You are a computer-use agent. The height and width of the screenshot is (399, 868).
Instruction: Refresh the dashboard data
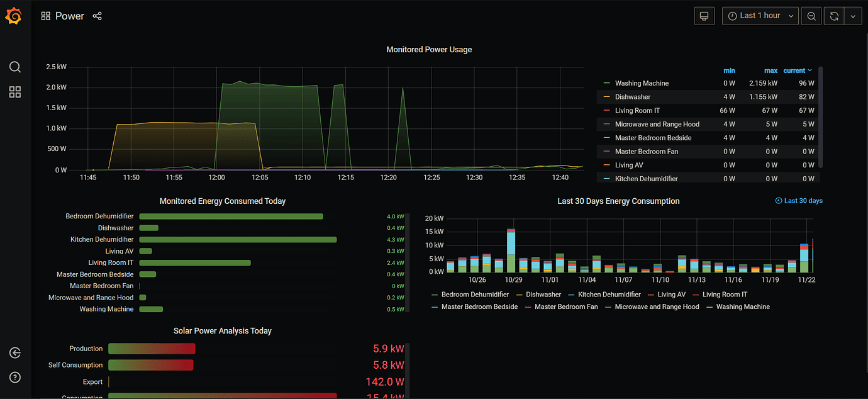tap(833, 16)
